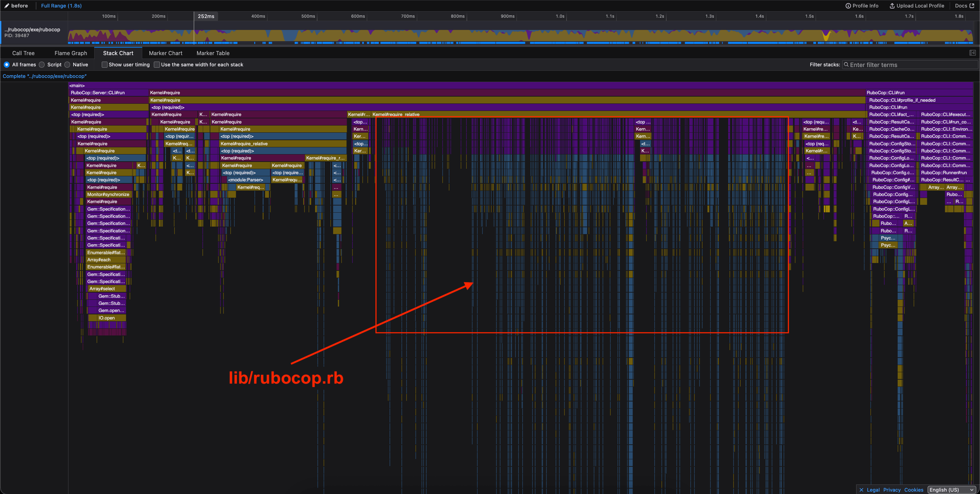Screen dimensions: 980x494
Task: Enable Show user timing checkbox
Action: (104, 65)
